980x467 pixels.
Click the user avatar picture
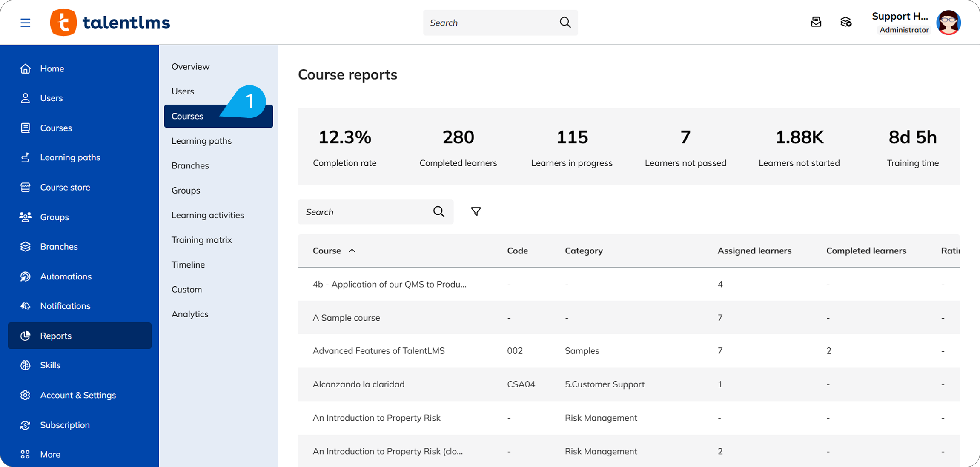click(948, 23)
